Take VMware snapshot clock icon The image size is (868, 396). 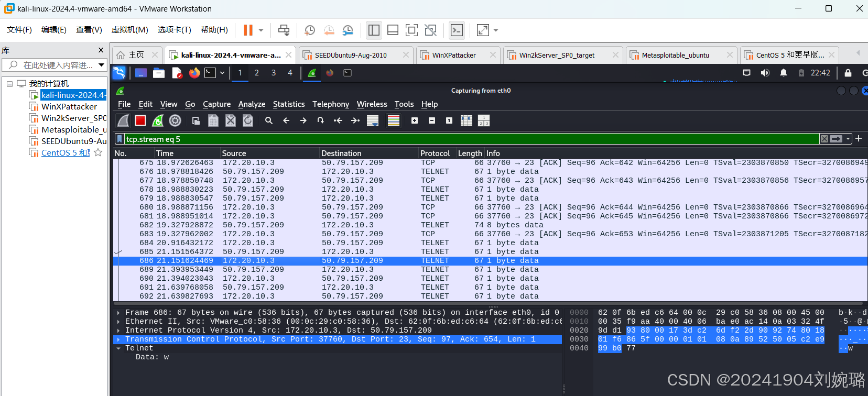[x=310, y=30]
